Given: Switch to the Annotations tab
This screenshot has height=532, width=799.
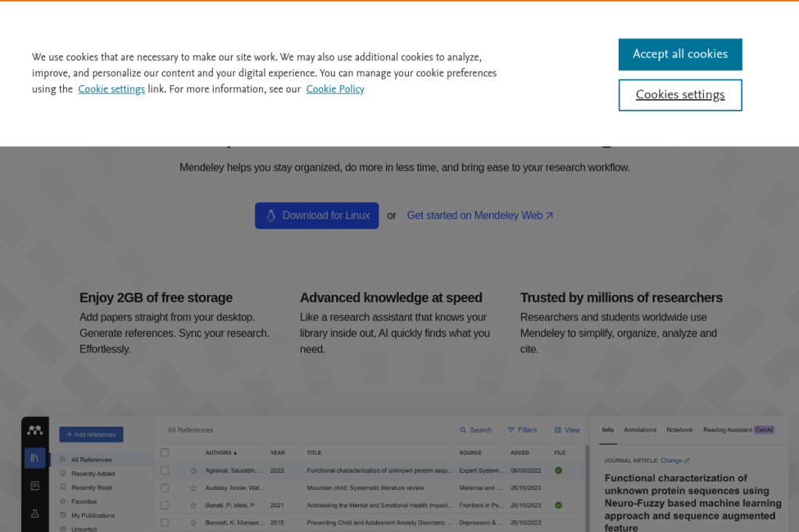Looking at the screenshot, I should click(x=640, y=430).
